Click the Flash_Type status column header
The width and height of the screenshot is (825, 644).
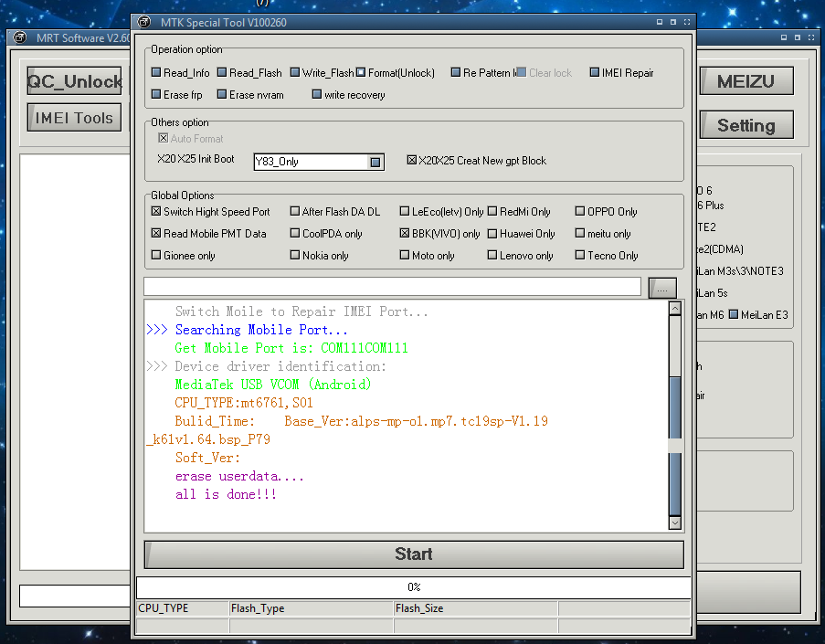(x=312, y=608)
